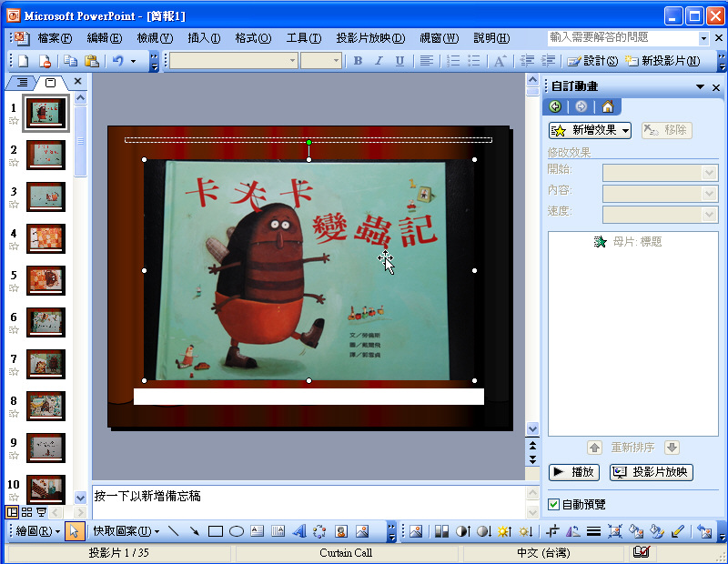728x564 pixels.
Task: Insert a horizontal text box
Action: (258, 530)
